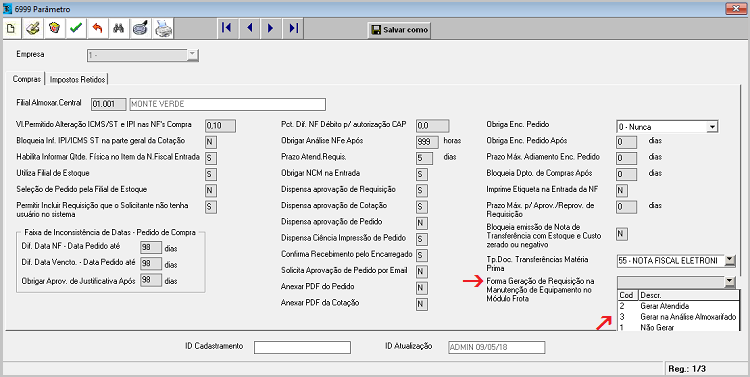
Task: Click Prazo Máx. p/ Aprov./Reprov. Requisição field
Action: pos(627,207)
